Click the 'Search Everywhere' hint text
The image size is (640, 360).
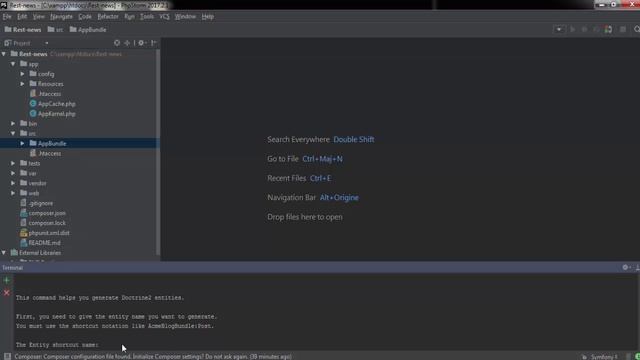(x=298, y=140)
